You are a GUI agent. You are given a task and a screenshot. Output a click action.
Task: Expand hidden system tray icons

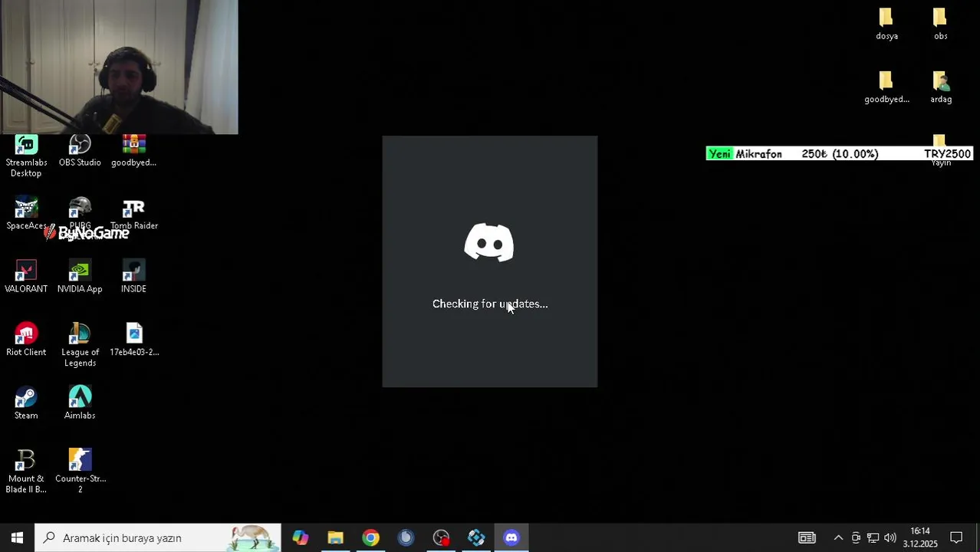[x=838, y=537]
